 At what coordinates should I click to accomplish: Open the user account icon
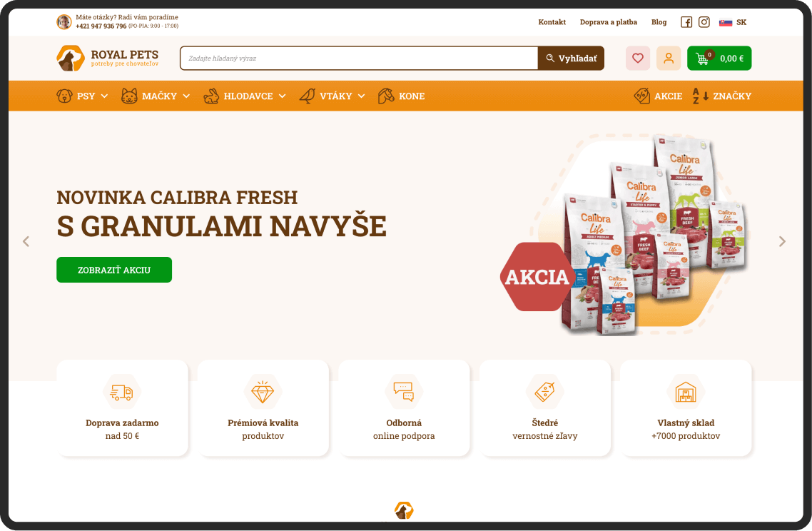pos(669,58)
